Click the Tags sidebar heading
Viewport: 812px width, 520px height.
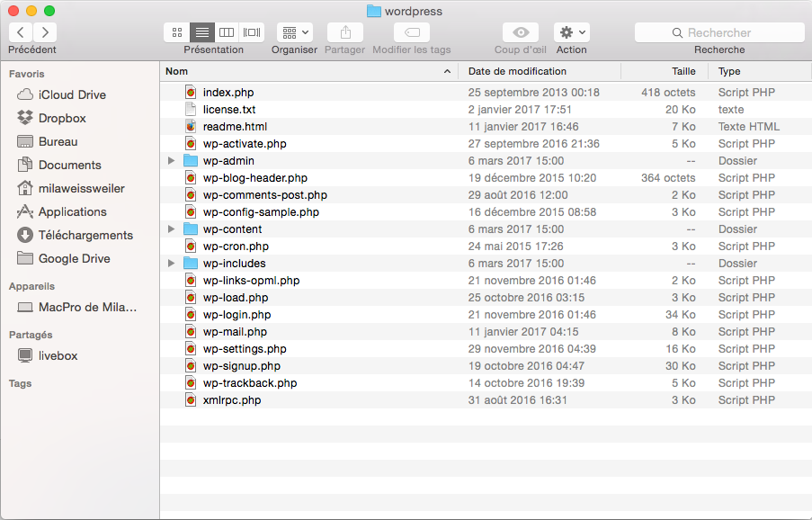tap(20, 383)
